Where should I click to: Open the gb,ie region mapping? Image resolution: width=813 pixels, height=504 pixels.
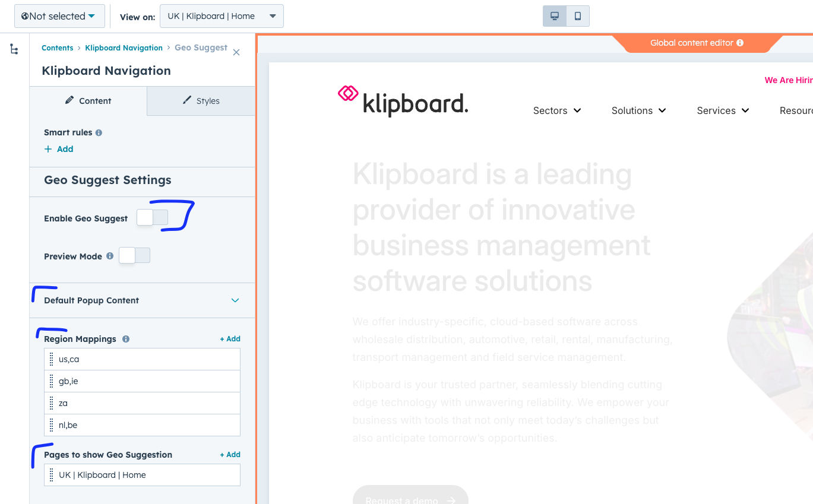(143, 381)
